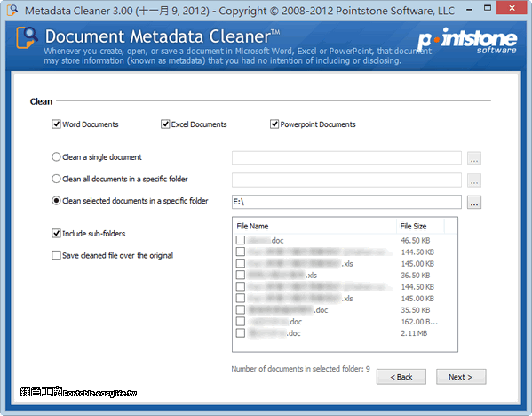This screenshot has width=532, height=416.
Task: Uncheck the Word Documents checkbox
Action: click(56, 124)
